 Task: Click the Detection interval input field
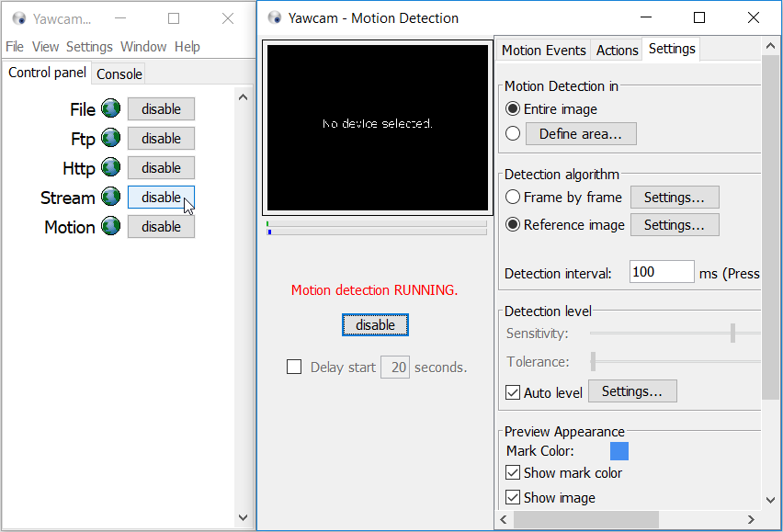coord(662,271)
